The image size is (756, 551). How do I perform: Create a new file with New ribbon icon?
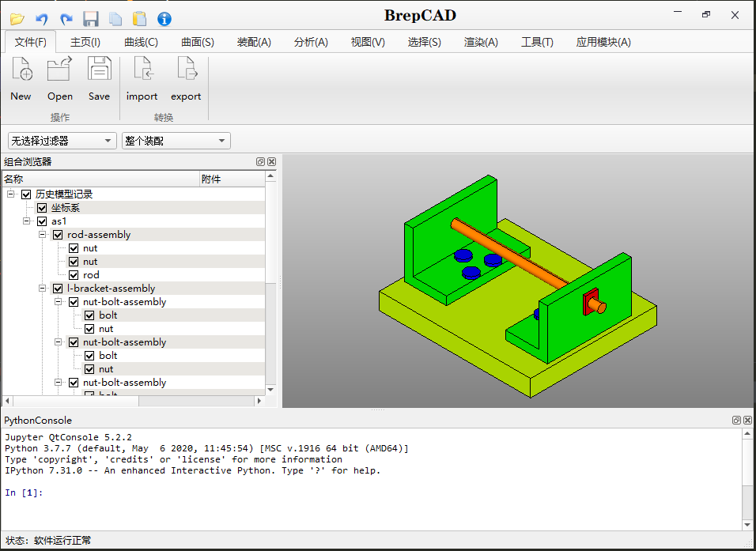click(21, 78)
